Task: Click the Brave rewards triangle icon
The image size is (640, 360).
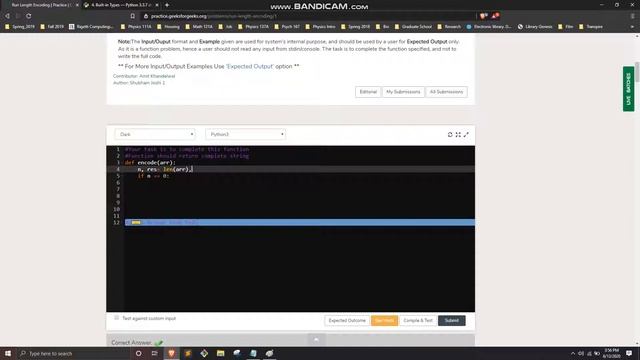Action: pyautogui.click(x=495, y=16)
